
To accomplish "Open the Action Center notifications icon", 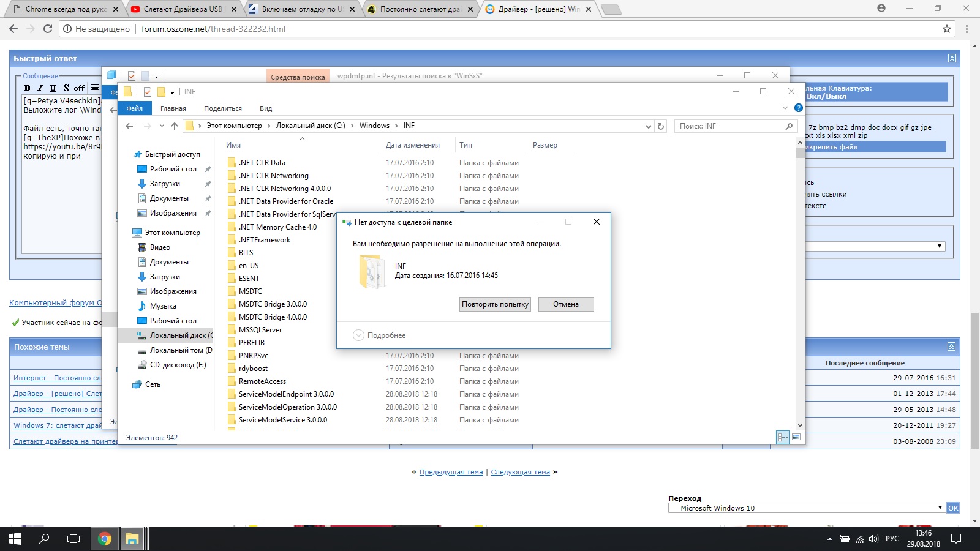I will point(956,539).
